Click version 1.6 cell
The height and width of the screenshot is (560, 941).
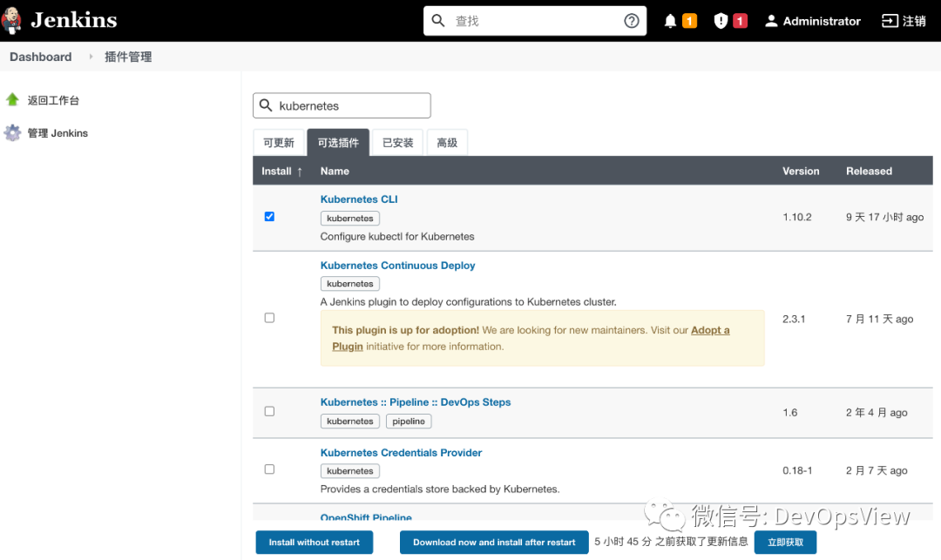point(789,413)
